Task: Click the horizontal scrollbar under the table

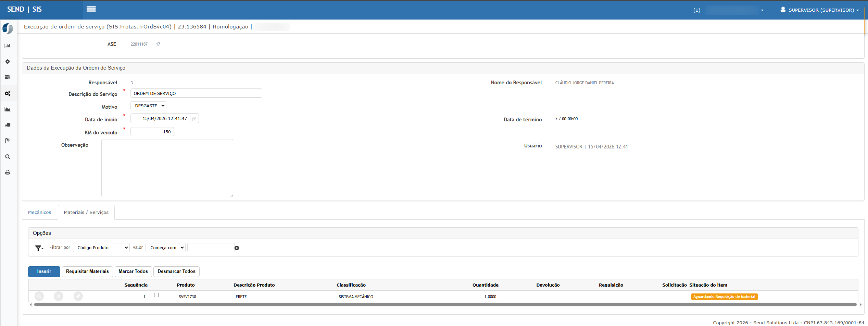Action: 445,304
